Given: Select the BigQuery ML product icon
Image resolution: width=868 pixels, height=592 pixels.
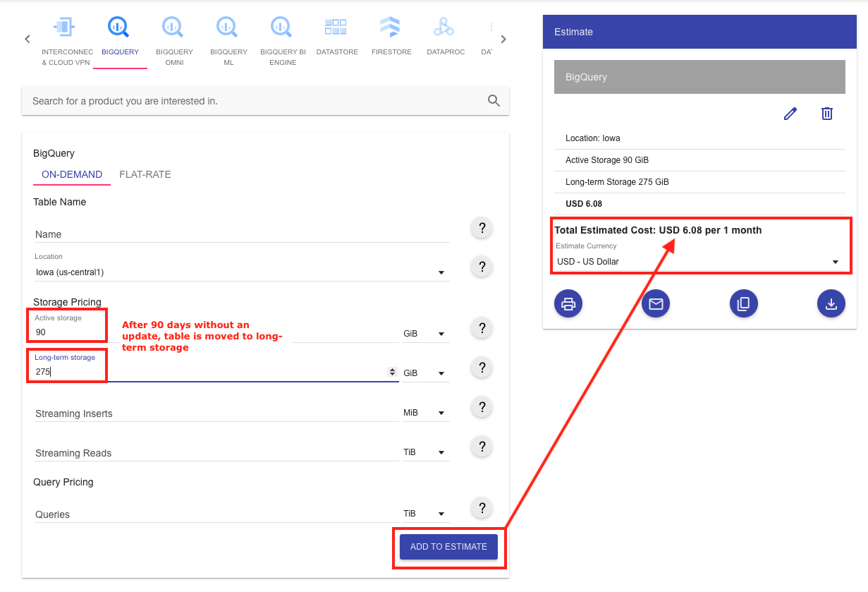Looking at the screenshot, I should point(228,28).
